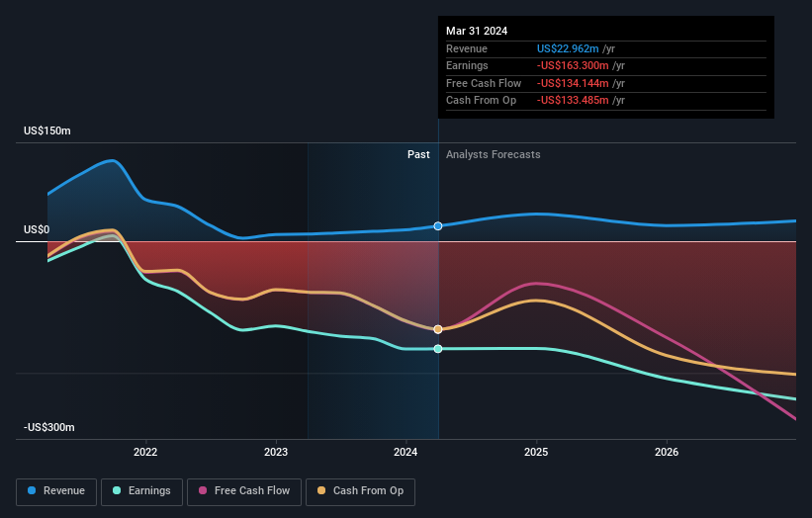Click the 2025 x-axis label

pyautogui.click(x=536, y=452)
